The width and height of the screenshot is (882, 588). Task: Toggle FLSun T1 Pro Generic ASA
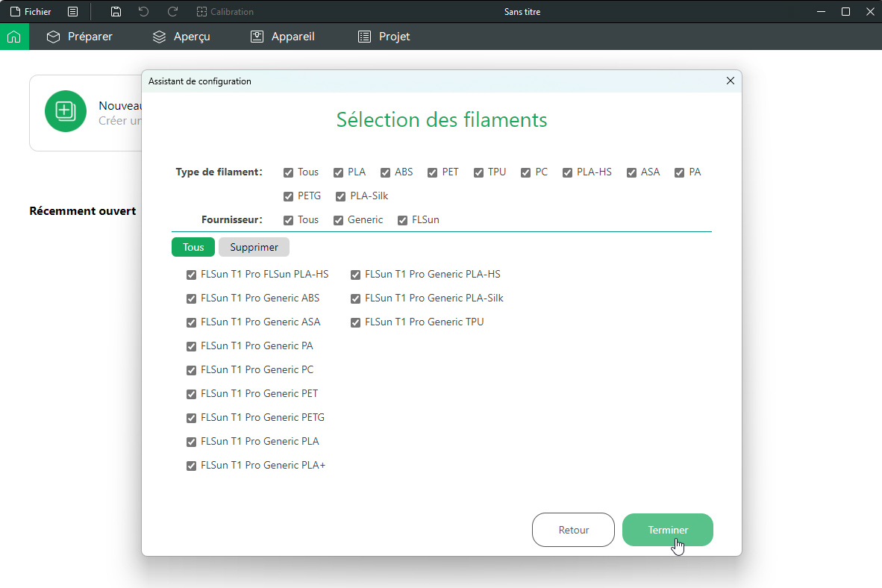191,323
